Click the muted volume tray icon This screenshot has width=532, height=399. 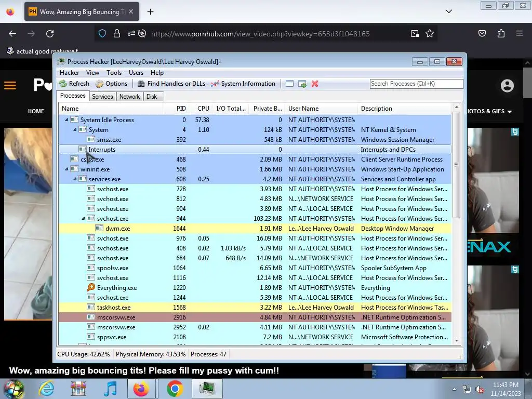pyautogui.click(x=480, y=390)
